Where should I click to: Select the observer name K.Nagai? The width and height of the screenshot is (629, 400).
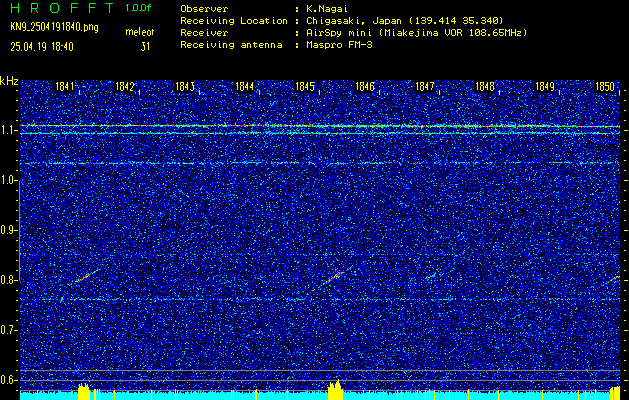326,9
